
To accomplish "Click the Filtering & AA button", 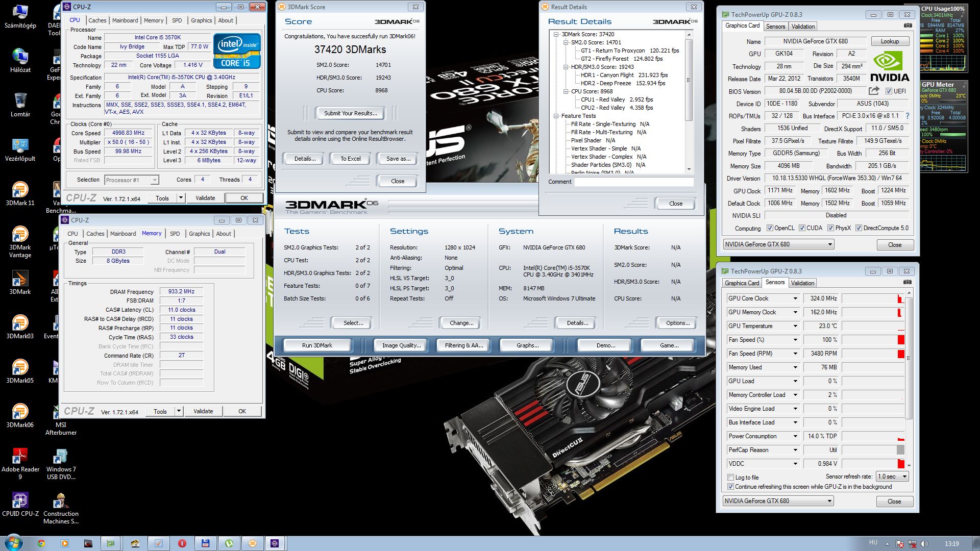I will pos(463,345).
